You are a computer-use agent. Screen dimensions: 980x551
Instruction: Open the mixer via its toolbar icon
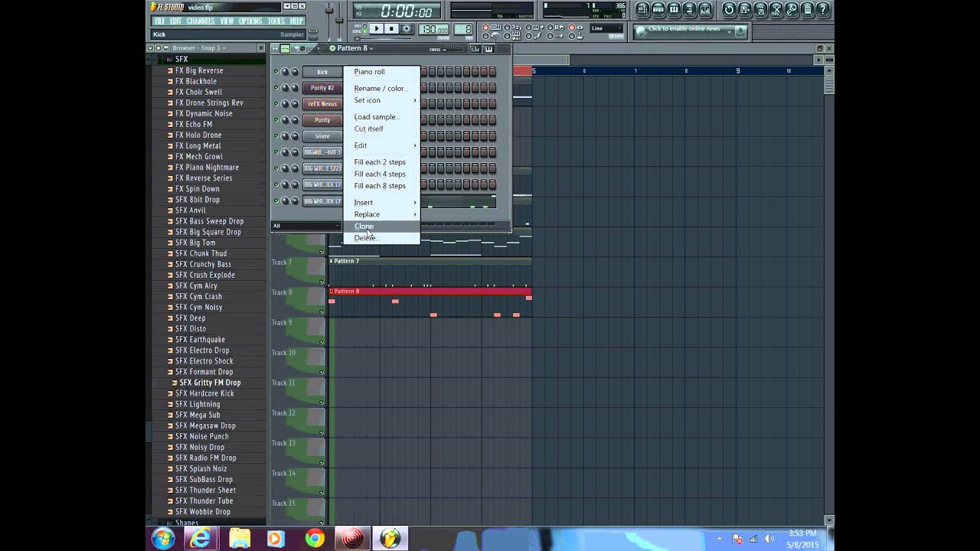tap(705, 10)
